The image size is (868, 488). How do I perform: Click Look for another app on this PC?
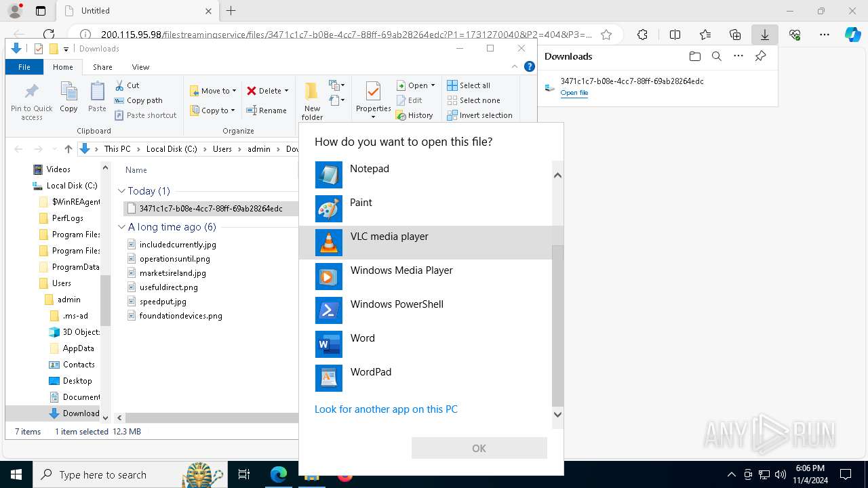pyautogui.click(x=386, y=409)
